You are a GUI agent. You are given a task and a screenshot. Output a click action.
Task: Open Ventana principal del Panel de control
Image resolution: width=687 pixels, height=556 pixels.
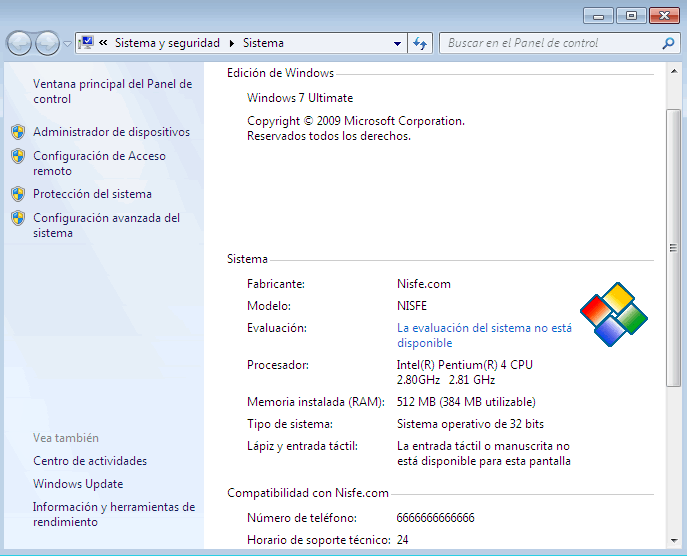pos(113,91)
